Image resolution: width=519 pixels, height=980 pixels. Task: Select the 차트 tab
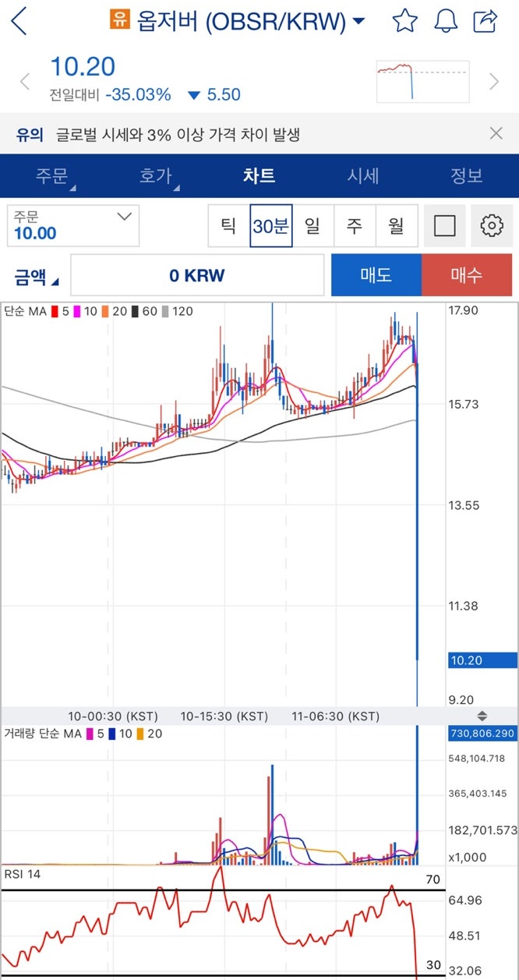pos(259,176)
